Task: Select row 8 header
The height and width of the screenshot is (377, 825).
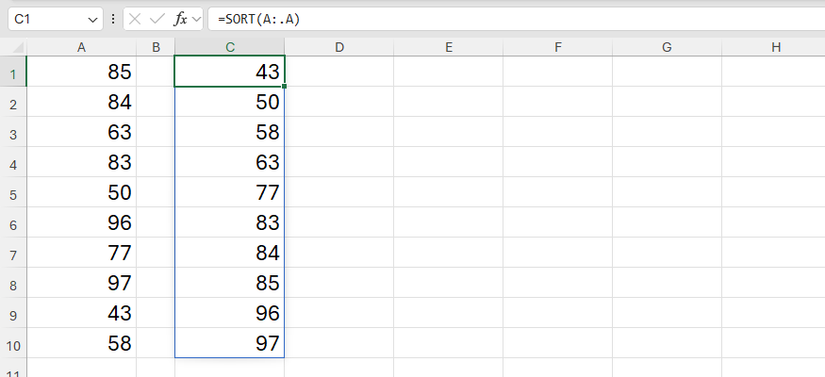Action: point(13,283)
